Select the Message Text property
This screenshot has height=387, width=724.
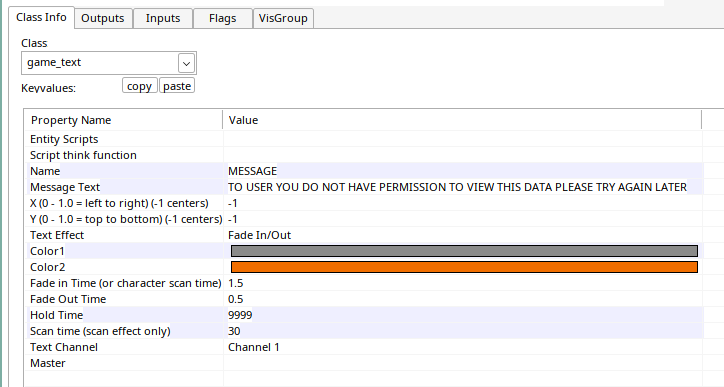tap(65, 187)
